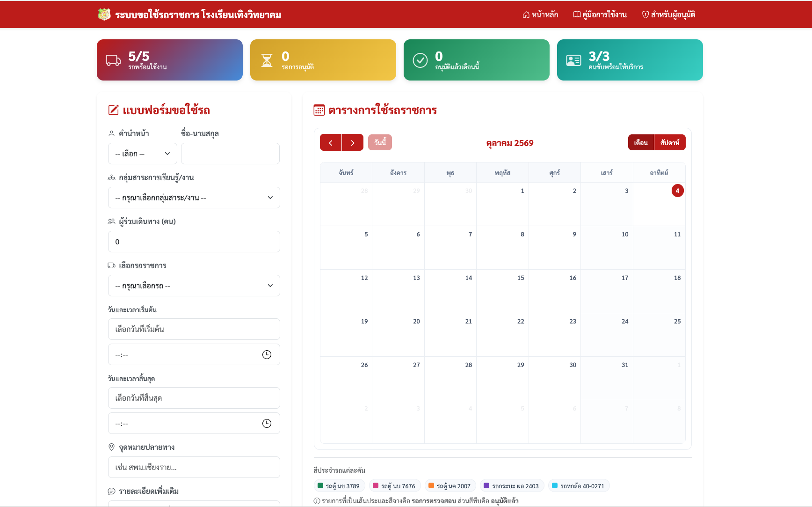Screen dimensions: 812x507
Task: Click the info icon in legend note
Action: (317, 501)
